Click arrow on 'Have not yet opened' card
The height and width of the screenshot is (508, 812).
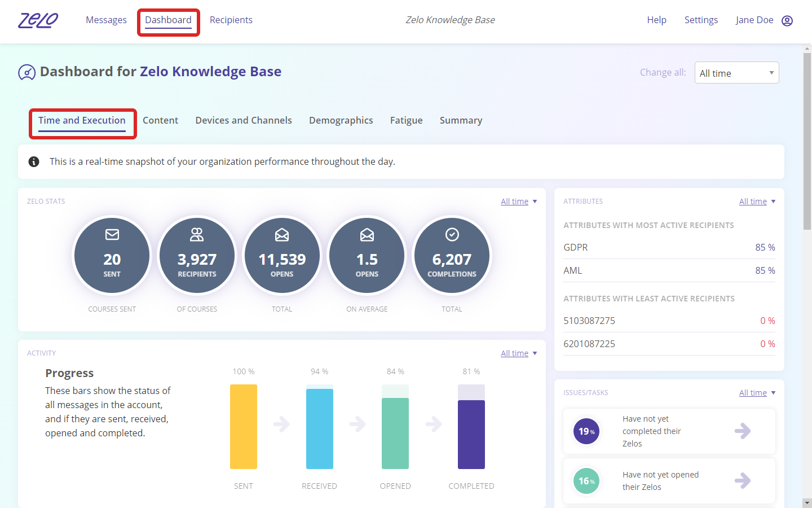coord(743,481)
